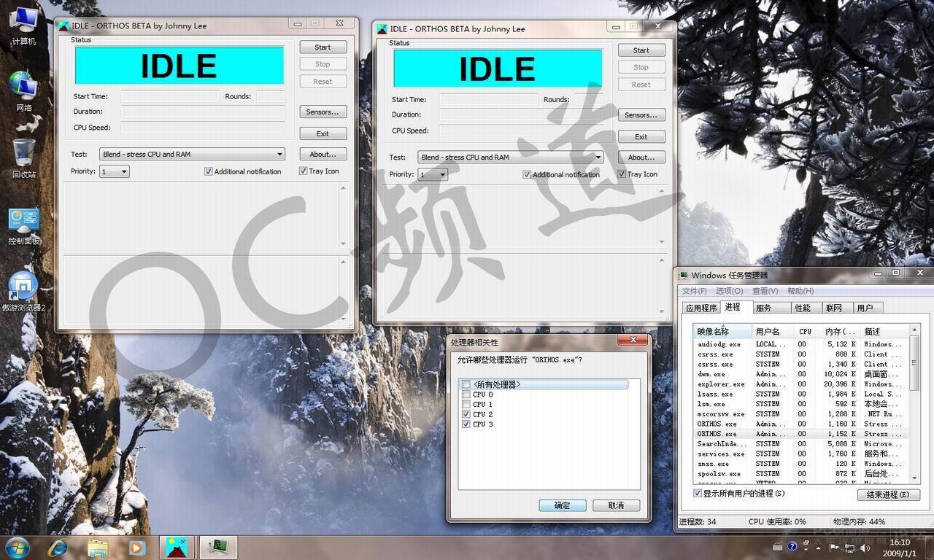Click Exit in the left ORTHOS window
Image resolution: width=934 pixels, height=560 pixels.
(x=323, y=133)
